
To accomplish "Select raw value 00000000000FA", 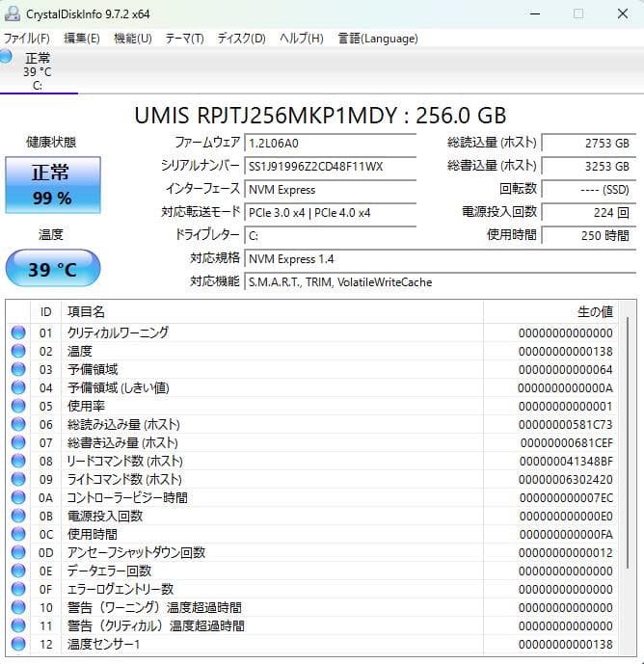I will point(566,535).
